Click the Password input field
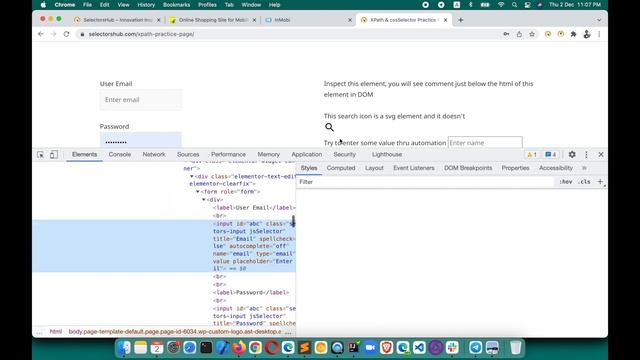The image size is (640, 360). tap(141, 140)
